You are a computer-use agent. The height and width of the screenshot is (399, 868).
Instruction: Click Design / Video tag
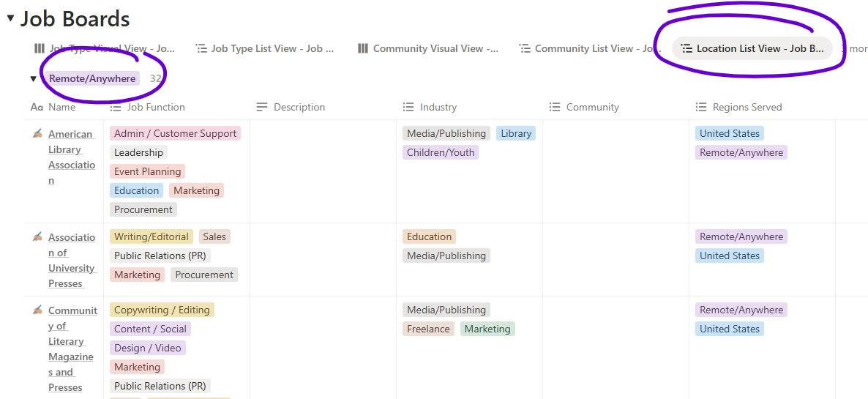[x=148, y=348]
